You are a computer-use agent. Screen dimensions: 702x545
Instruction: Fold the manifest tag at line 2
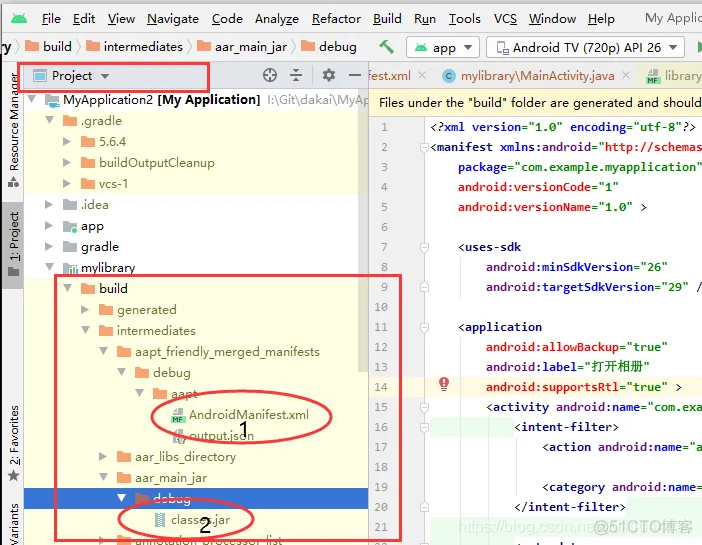[x=424, y=147]
